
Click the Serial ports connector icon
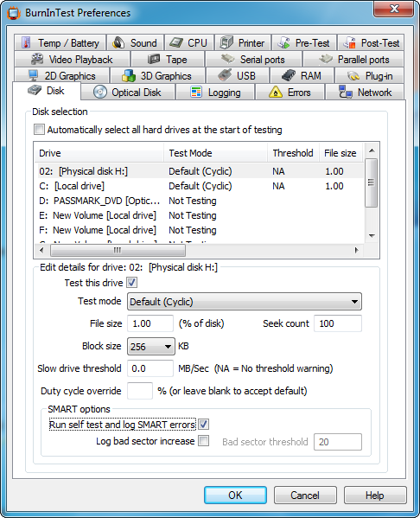tap(228, 59)
